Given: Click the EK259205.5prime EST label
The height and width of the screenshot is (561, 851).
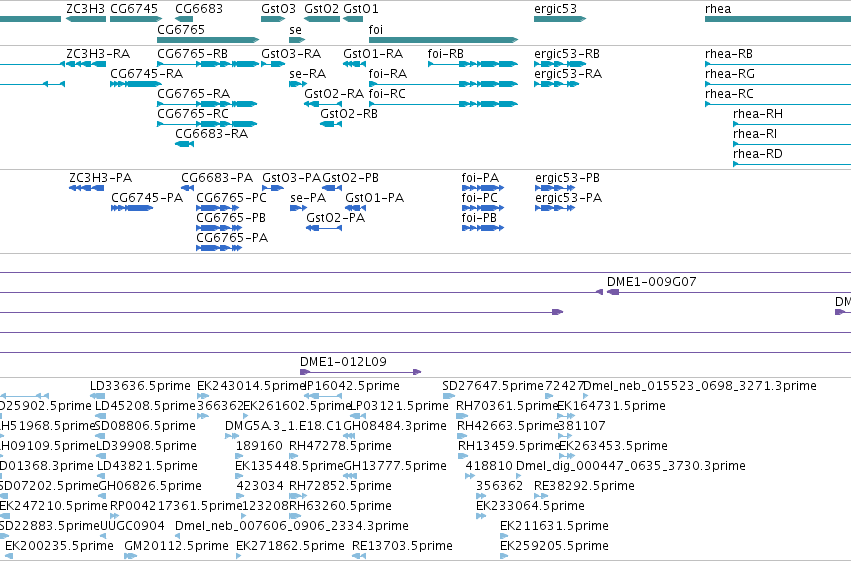Looking at the screenshot, I should click(x=554, y=546).
